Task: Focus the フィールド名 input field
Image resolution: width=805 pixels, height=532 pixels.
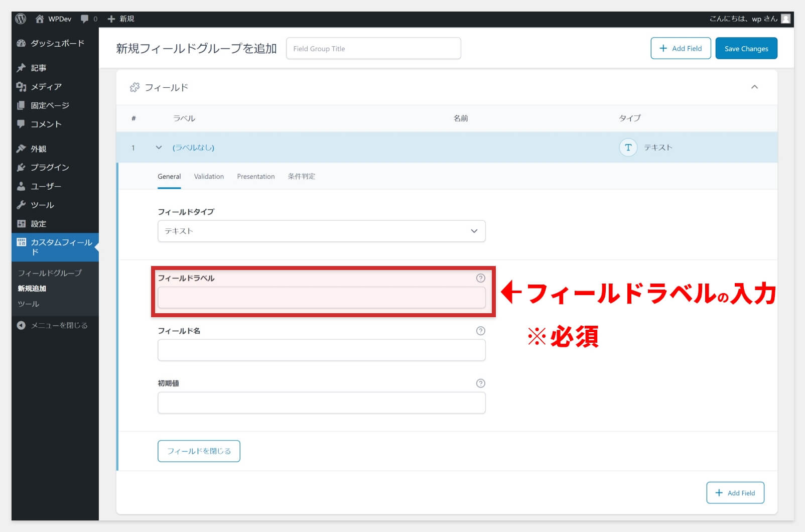Action: (322, 350)
